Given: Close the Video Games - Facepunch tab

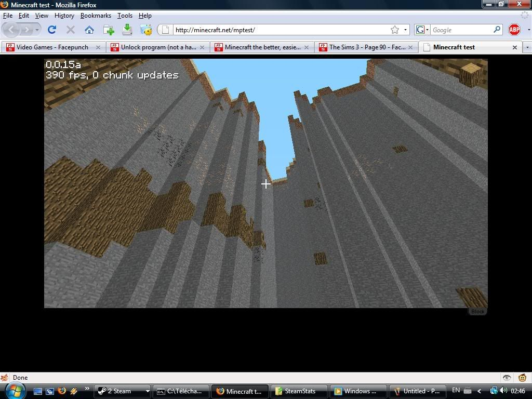Looking at the screenshot, I should 98,47.
